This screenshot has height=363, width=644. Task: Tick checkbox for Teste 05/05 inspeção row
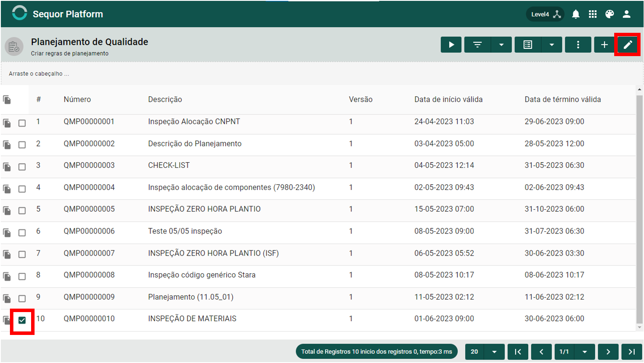click(x=22, y=233)
